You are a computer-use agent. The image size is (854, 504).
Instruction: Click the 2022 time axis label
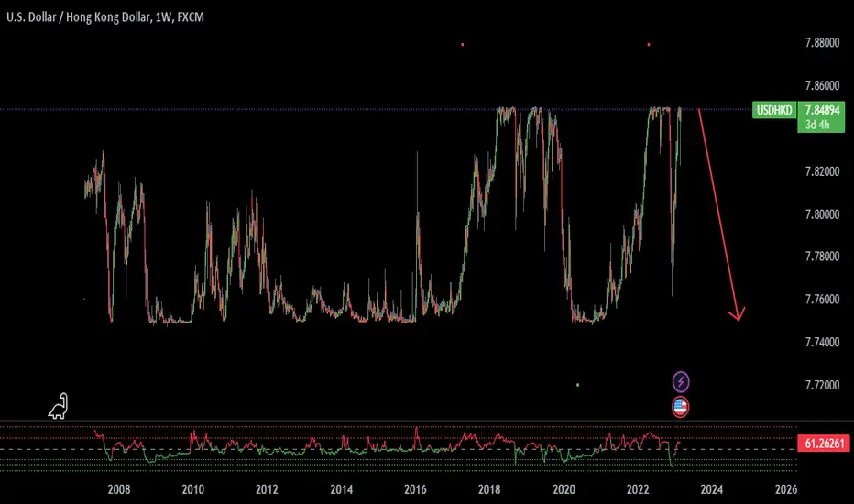[x=638, y=489]
